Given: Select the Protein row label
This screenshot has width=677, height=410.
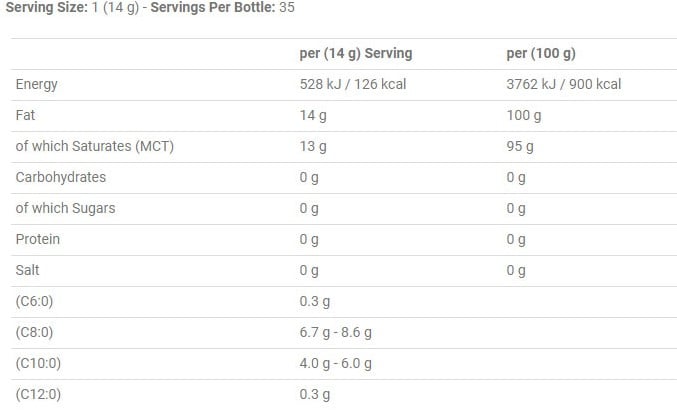Looking at the screenshot, I should click(x=38, y=239).
